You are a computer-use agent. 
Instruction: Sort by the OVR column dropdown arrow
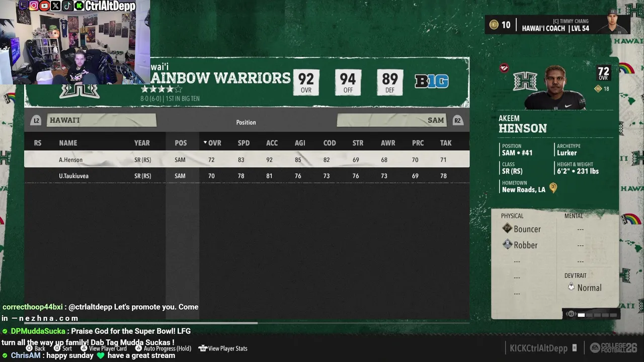click(205, 143)
